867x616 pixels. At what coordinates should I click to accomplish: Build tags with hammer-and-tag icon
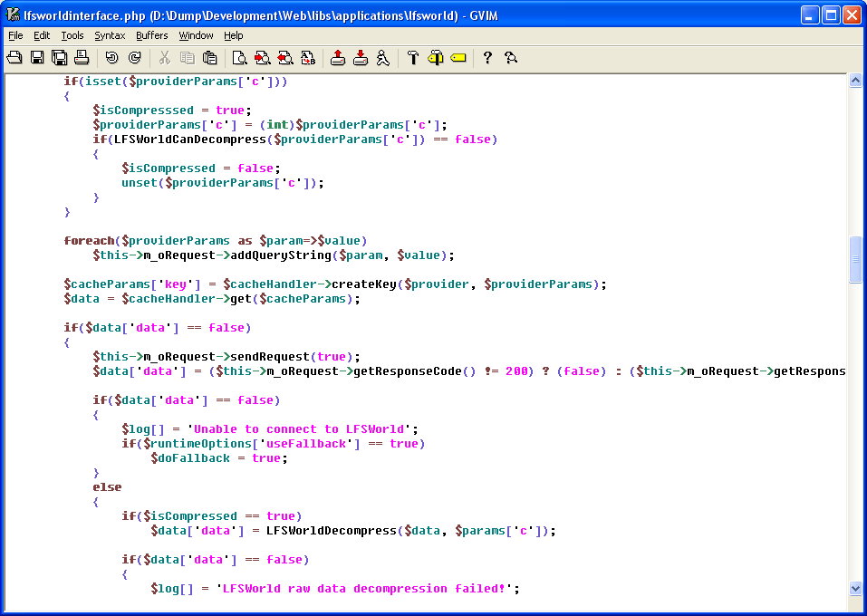pyautogui.click(x=436, y=57)
